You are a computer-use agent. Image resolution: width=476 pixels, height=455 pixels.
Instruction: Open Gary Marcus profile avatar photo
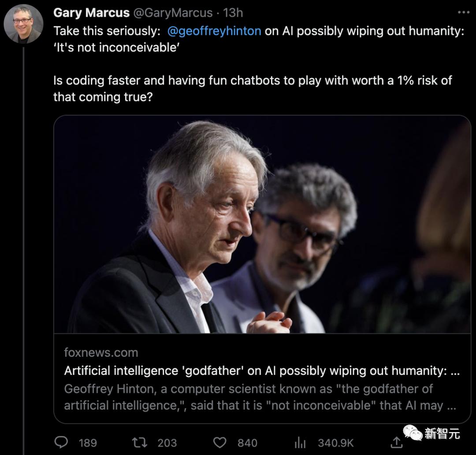[x=23, y=23]
